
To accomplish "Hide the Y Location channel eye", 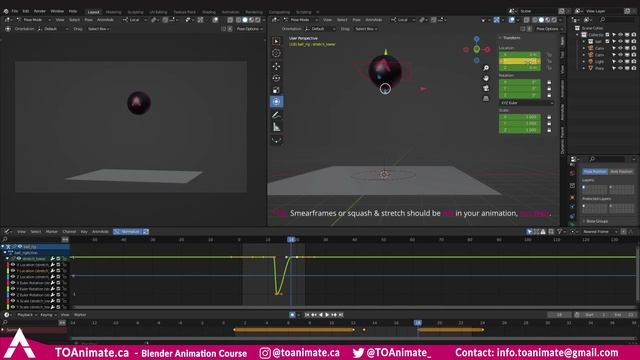I will [x=13, y=271].
